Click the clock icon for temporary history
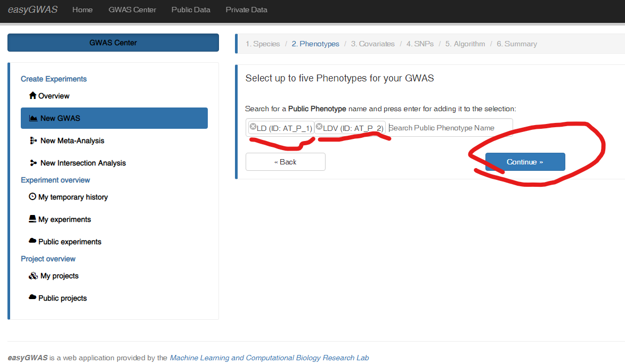Viewport: 625px width, 364px height. pos(33,197)
